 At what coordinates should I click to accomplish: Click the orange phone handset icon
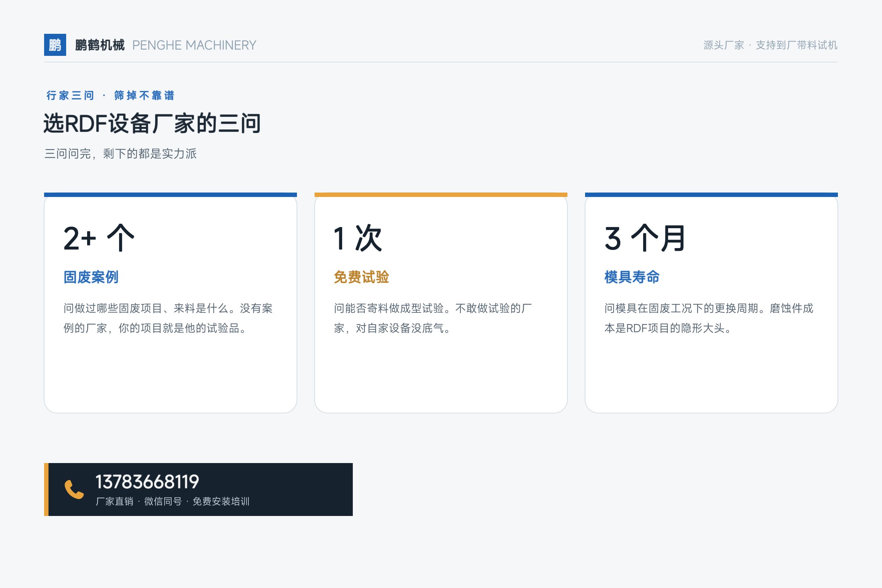pos(74,490)
